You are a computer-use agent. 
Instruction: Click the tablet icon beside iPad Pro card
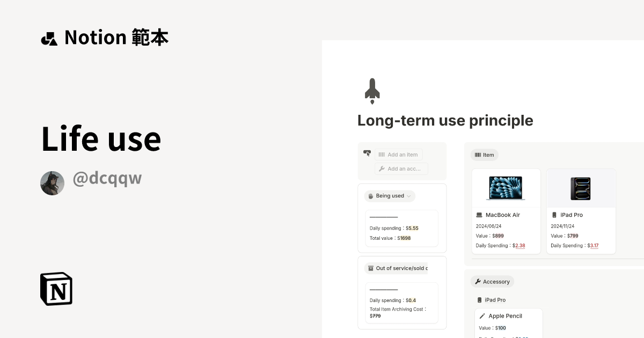coord(554,215)
